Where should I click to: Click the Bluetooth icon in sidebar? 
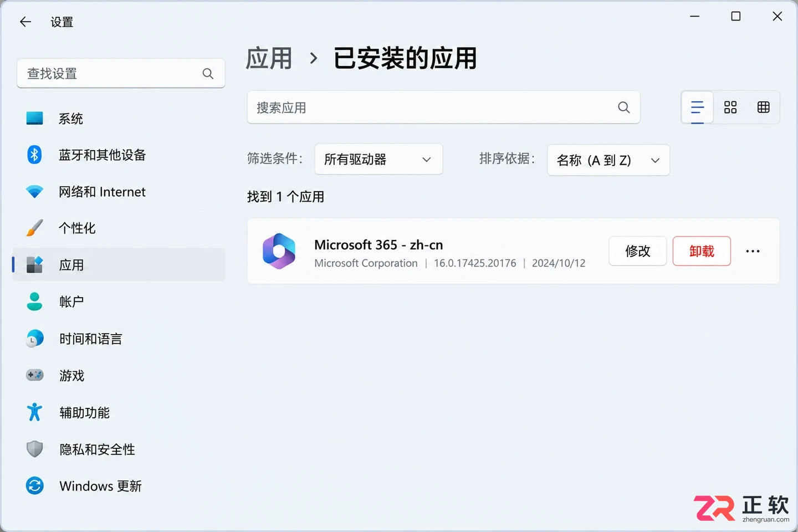tap(34, 155)
